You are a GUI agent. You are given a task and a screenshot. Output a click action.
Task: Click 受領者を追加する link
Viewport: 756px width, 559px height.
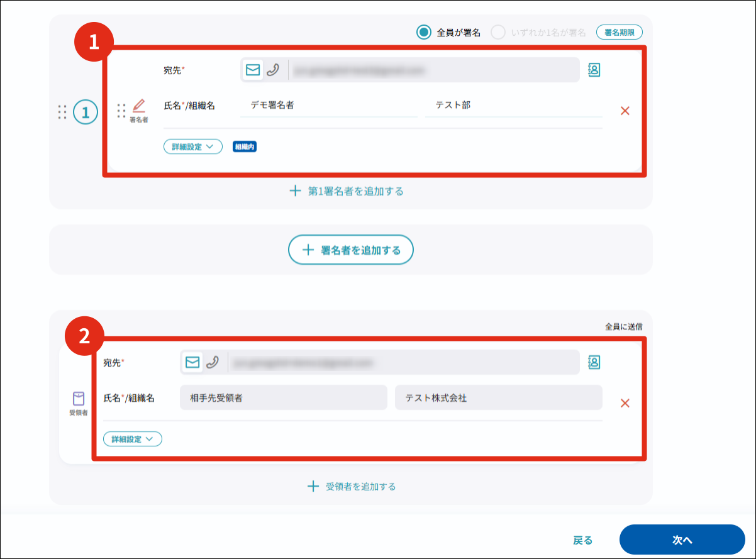tap(352, 486)
